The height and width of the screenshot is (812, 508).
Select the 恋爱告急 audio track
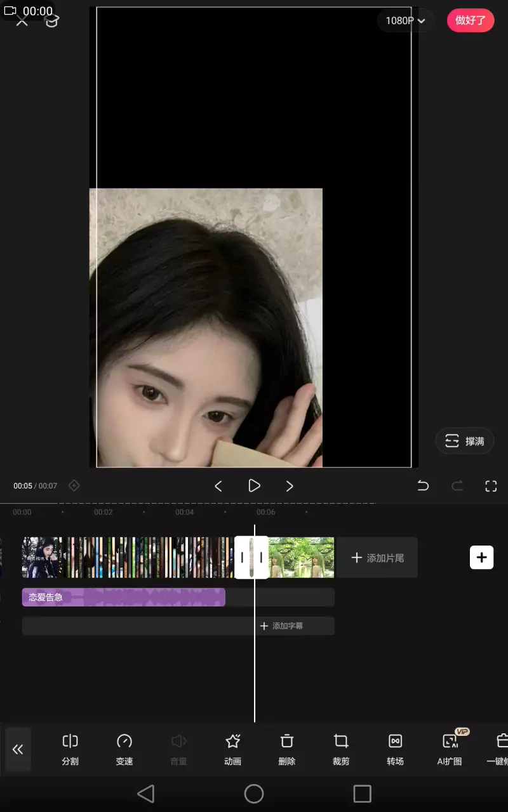click(x=124, y=597)
